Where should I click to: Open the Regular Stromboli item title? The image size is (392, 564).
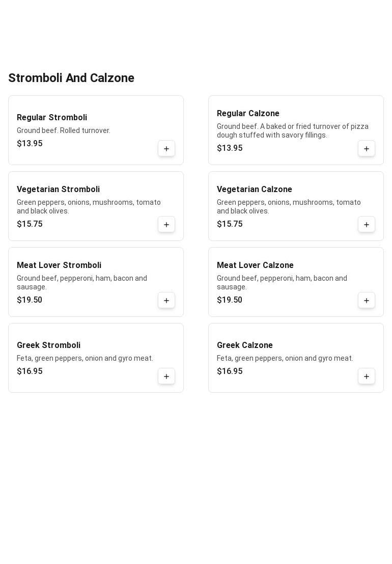point(52,117)
